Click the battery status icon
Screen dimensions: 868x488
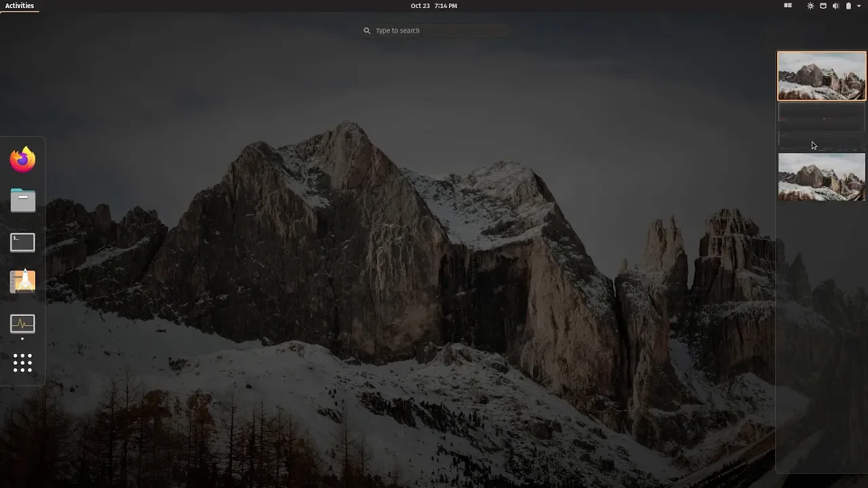(848, 5)
